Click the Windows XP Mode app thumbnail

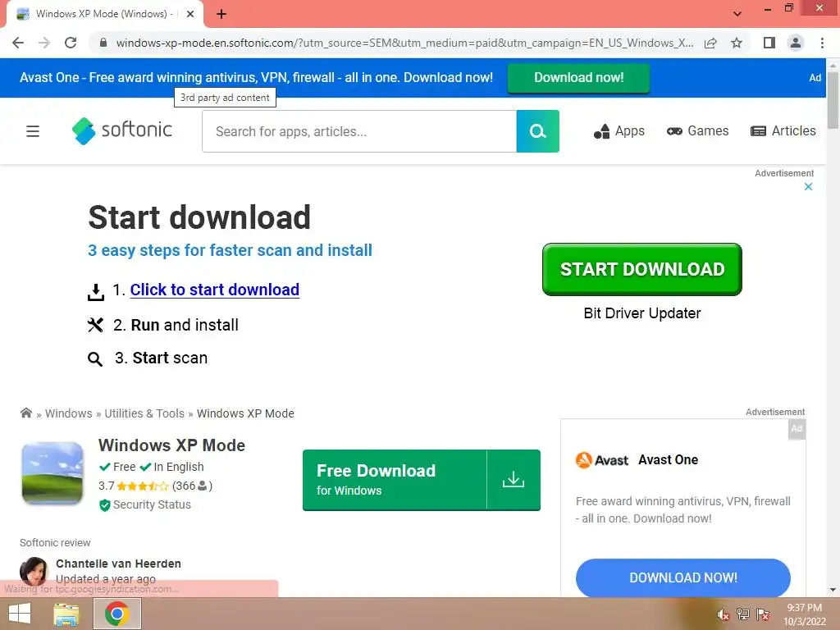(52, 473)
